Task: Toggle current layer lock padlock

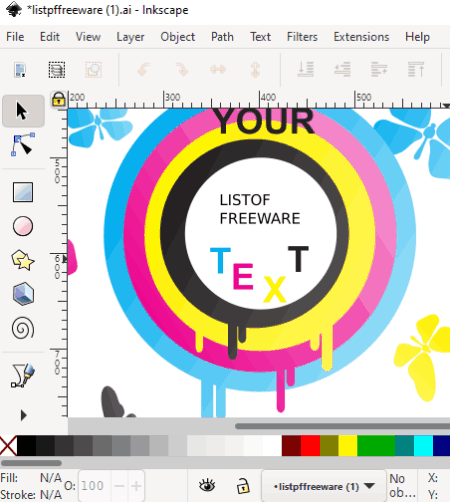Action: point(243,486)
